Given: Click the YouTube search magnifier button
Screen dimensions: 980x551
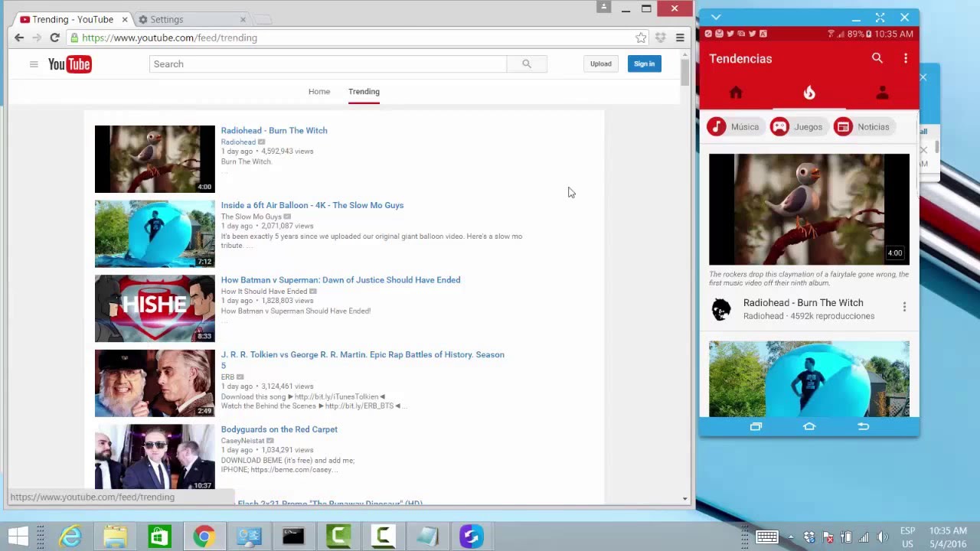Looking at the screenshot, I should (527, 64).
